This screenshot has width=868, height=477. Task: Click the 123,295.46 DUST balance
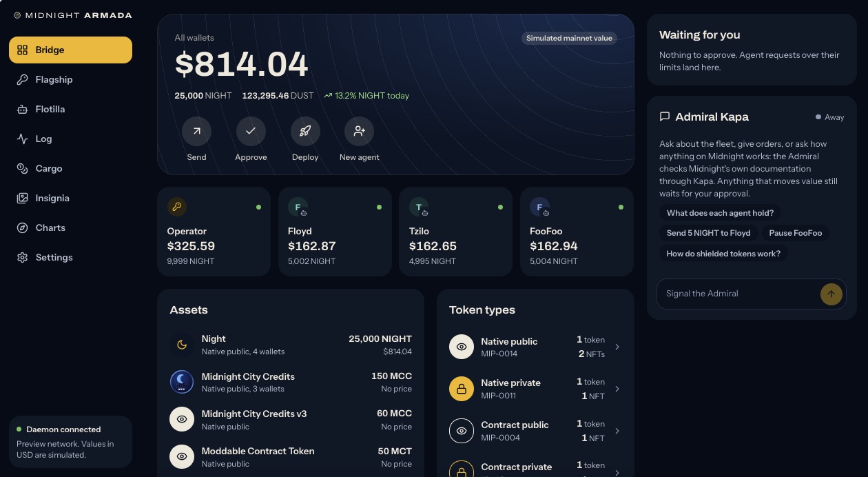click(278, 96)
